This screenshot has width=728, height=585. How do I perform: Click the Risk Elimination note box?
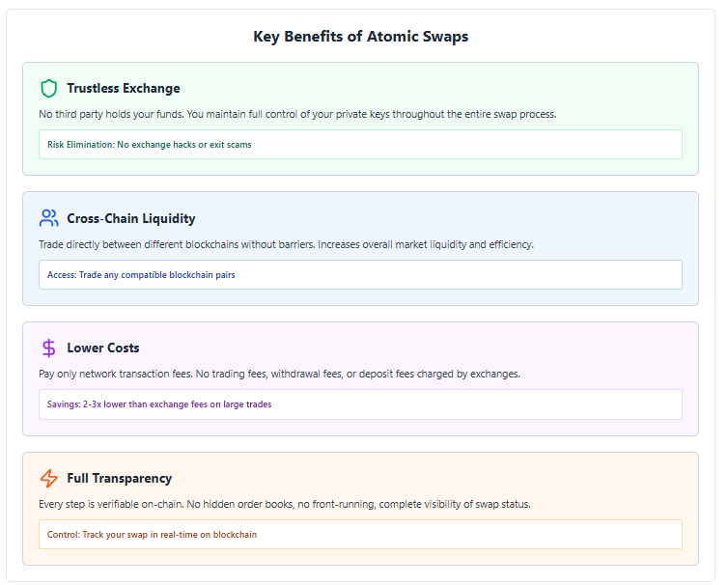(x=360, y=145)
